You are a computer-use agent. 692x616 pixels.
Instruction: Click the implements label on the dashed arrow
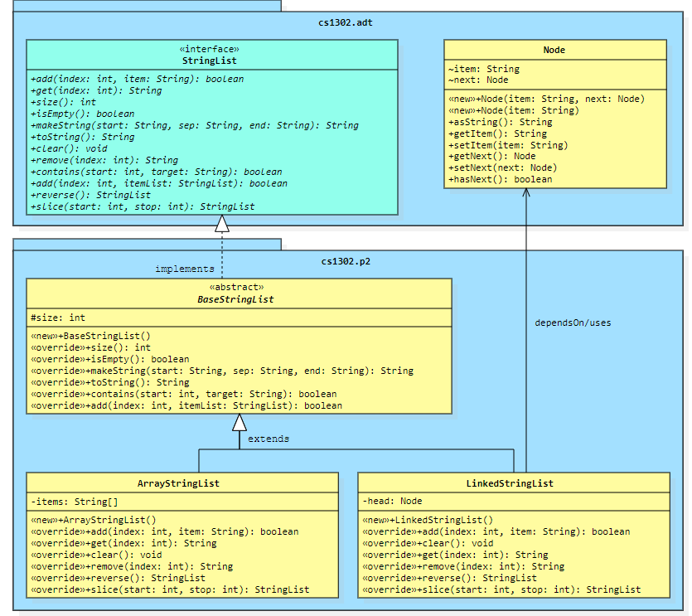pos(184,269)
